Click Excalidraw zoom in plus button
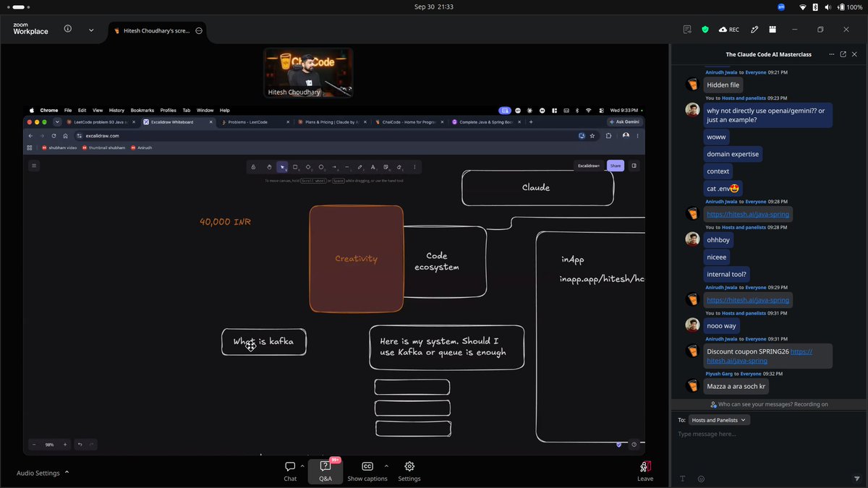The height and width of the screenshot is (488, 868). (x=64, y=445)
